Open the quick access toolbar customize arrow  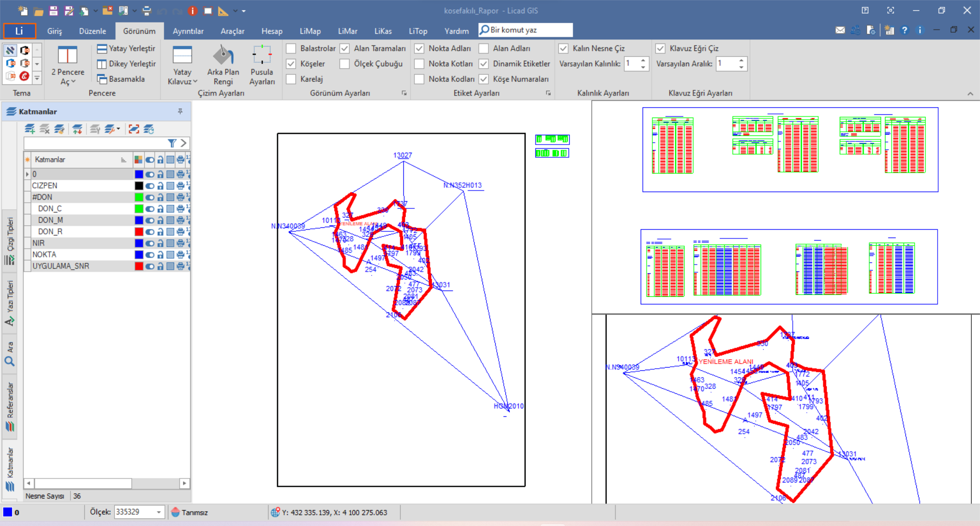(243, 11)
